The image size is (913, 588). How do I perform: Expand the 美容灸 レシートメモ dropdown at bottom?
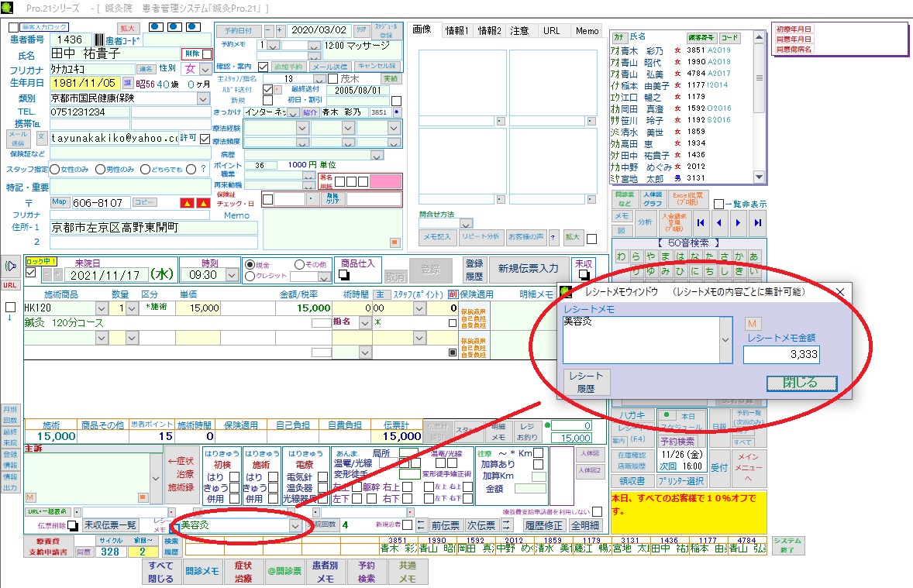[x=295, y=525]
